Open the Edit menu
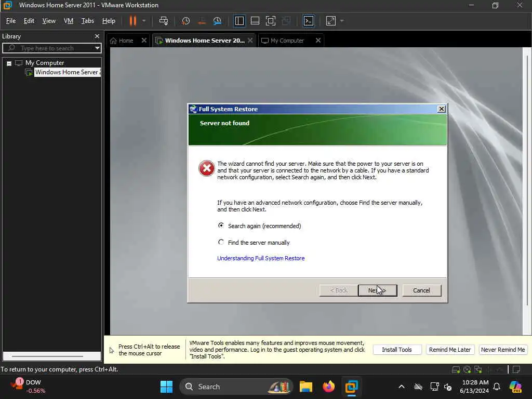Screen dimensions: 532x399 coord(29,21)
